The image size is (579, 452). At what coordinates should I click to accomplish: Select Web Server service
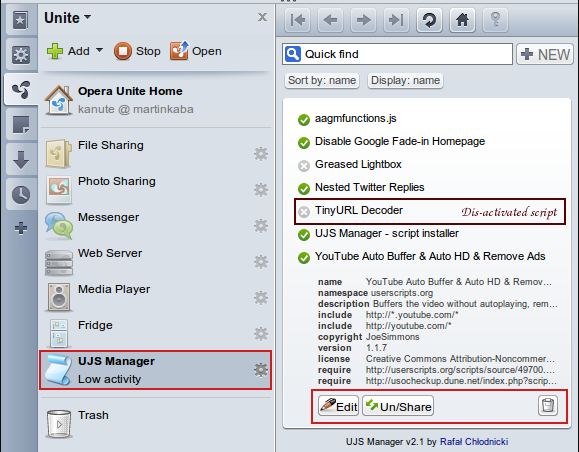pyautogui.click(x=155, y=261)
